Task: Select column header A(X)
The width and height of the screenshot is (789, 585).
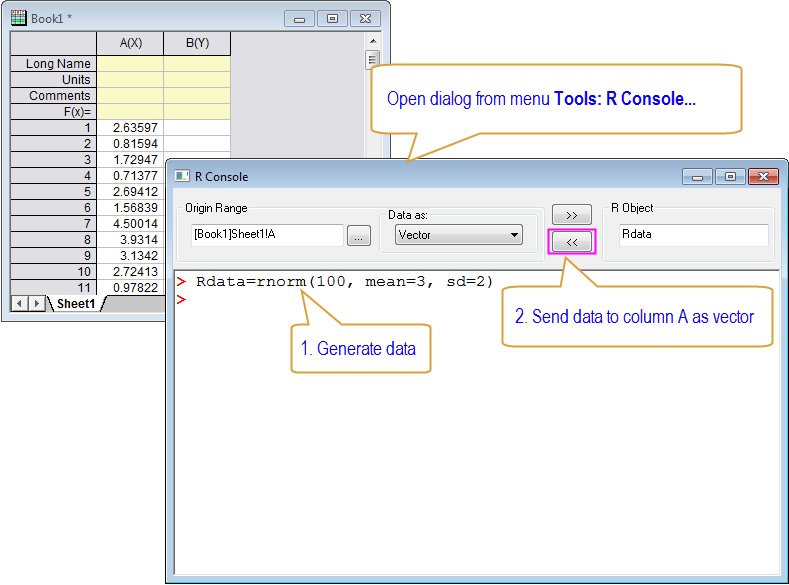Action: tap(130, 43)
